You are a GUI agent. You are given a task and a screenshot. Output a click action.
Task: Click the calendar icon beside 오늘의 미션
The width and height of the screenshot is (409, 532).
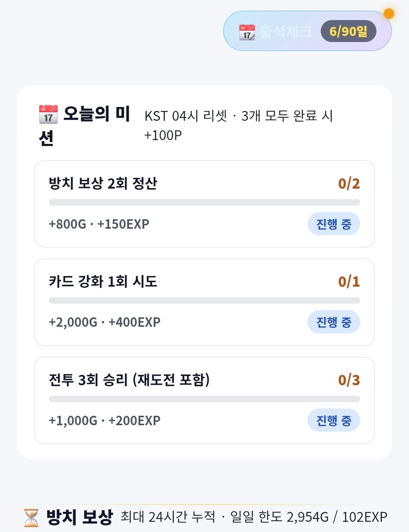click(x=48, y=114)
